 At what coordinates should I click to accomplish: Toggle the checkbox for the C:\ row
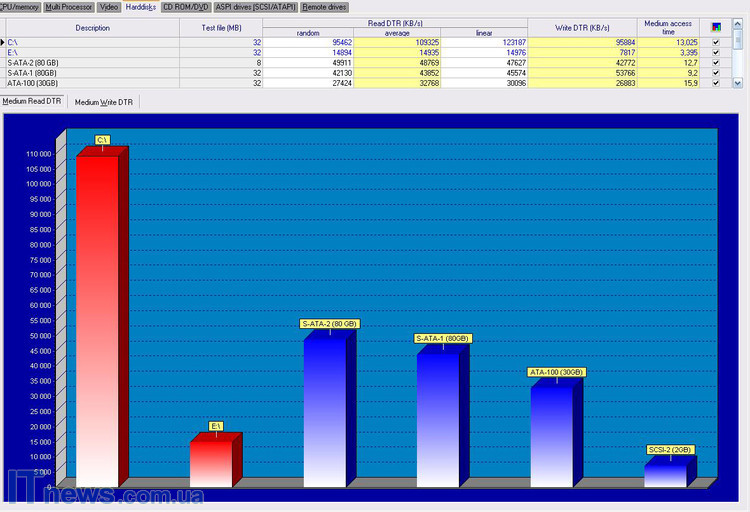pos(716,43)
